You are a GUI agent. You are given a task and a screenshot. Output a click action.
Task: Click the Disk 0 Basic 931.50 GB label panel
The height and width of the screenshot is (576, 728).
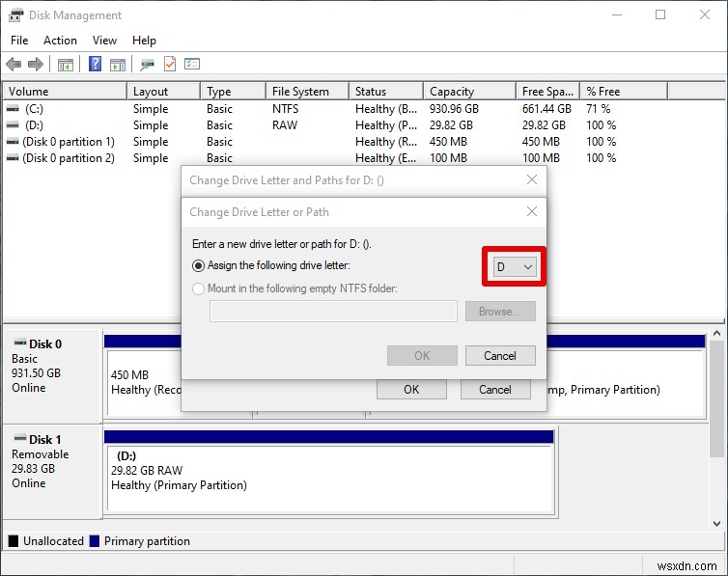(x=52, y=374)
